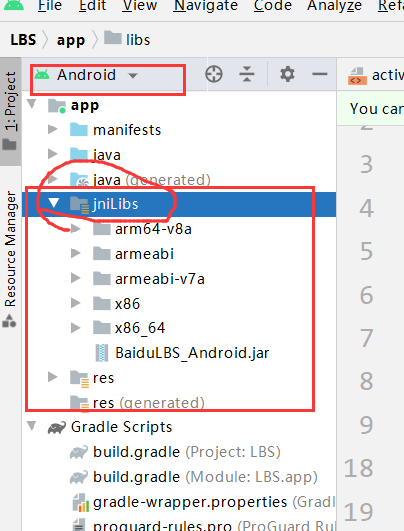Expand the armeabi-v7a folder
The height and width of the screenshot is (531, 404).
click(76, 278)
